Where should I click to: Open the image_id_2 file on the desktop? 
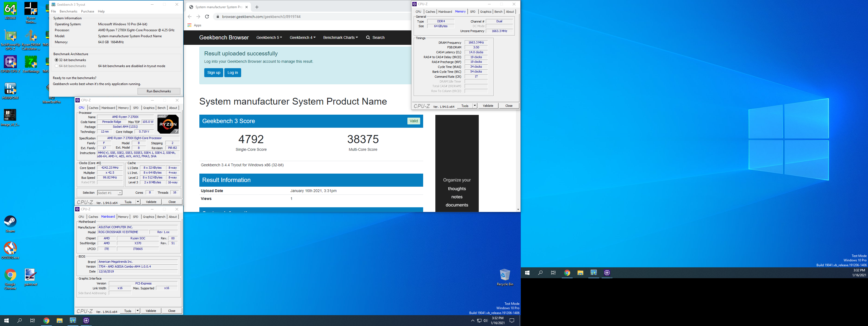point(10,117)
